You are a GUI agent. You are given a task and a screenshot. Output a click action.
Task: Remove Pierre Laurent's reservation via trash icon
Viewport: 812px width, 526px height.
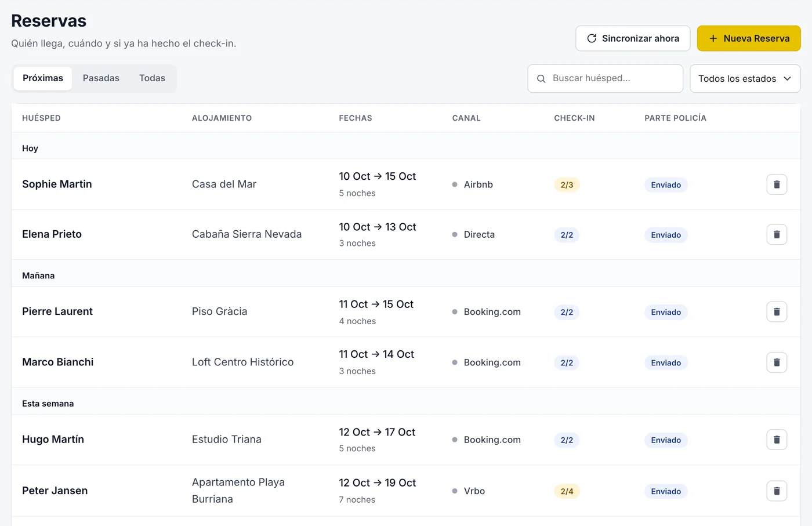[777, 312]
